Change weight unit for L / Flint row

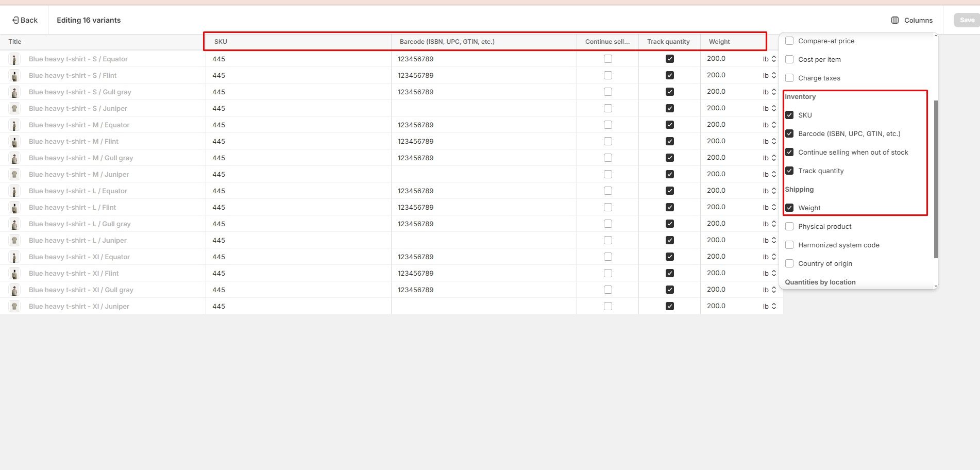[769, 208]
